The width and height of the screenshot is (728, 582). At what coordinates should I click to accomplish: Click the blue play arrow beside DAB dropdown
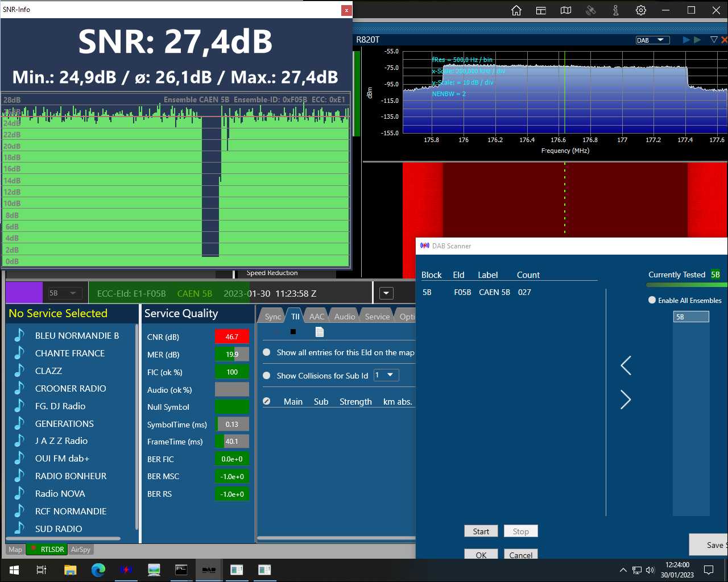[x=686, y=40]
